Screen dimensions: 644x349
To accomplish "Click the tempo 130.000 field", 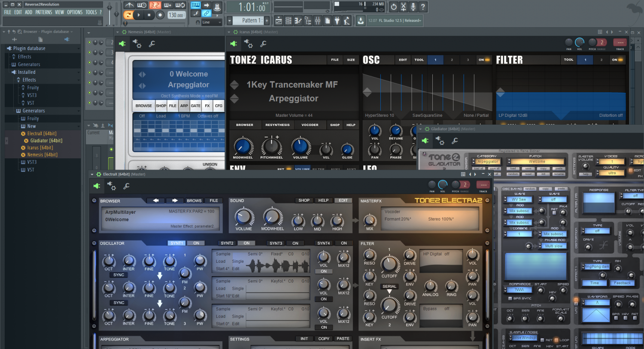I will (x=176, y=15).
